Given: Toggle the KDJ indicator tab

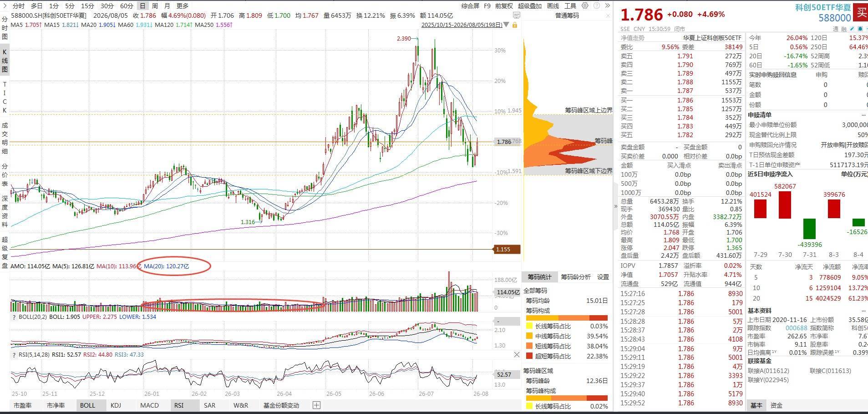Looking at the screenshot, I should (116, 405).
